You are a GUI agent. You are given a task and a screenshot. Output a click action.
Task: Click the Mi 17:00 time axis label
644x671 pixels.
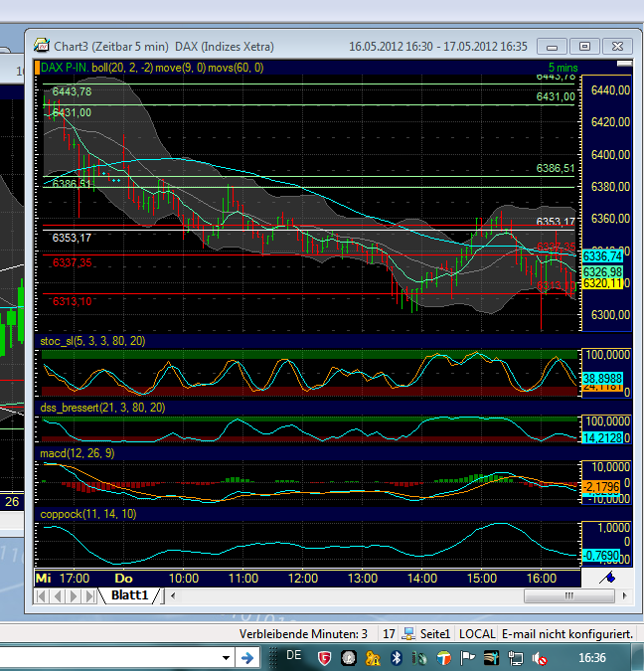click(63, 579)
